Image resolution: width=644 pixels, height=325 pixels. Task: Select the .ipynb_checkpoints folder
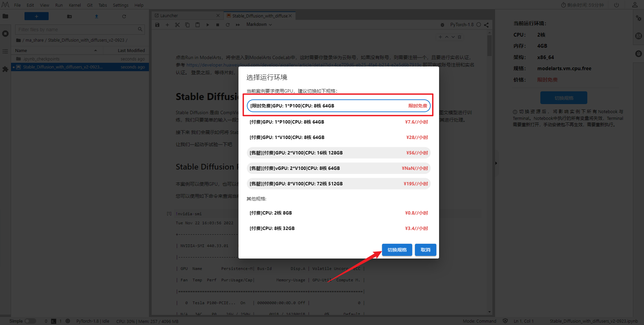(80, 59)
